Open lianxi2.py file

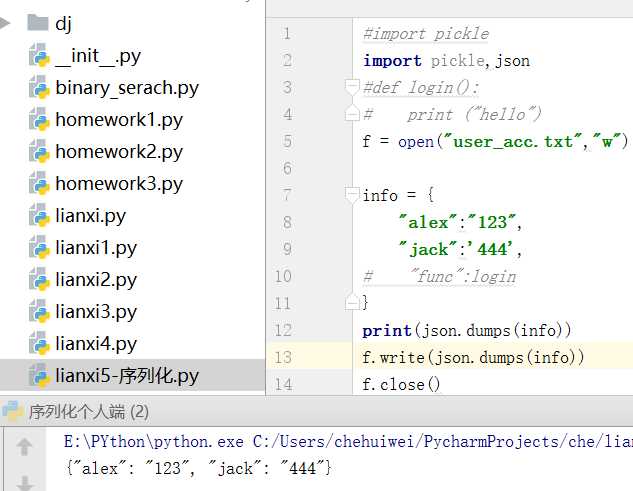pos(96,279)
